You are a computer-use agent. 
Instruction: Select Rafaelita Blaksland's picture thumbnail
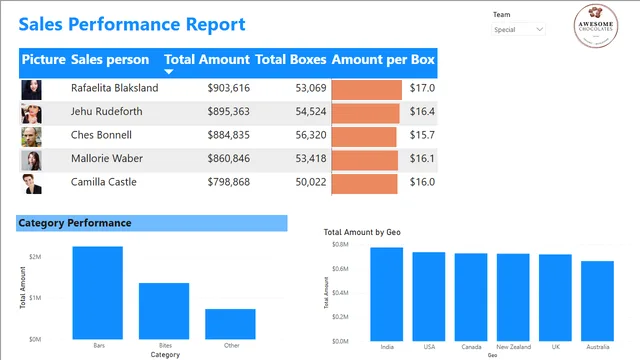[31, 90]
